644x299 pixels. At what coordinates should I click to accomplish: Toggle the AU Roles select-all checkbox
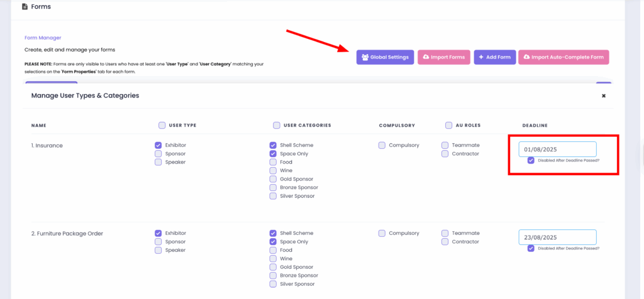click(x=449, y=125)
